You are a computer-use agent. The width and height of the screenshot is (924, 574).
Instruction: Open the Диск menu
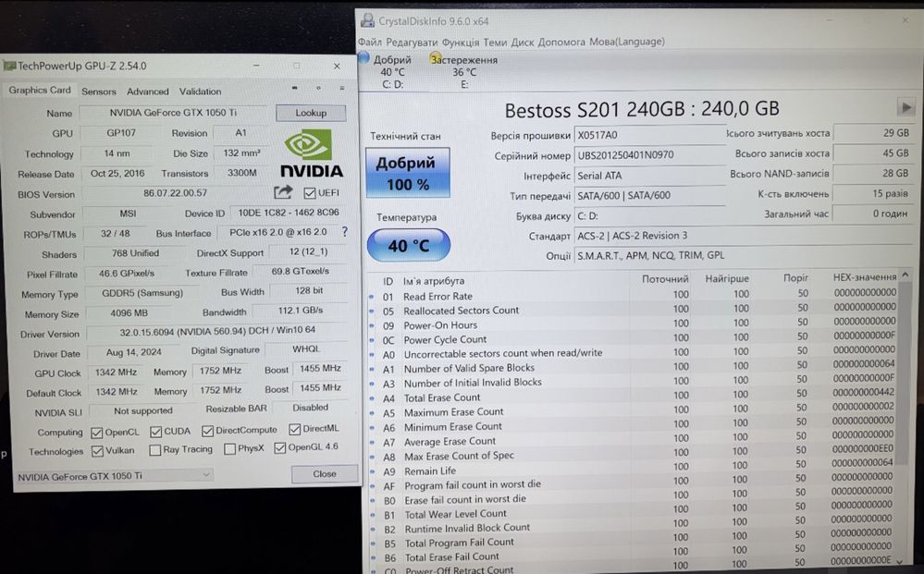pyautogui.click(x=522, y=42)
